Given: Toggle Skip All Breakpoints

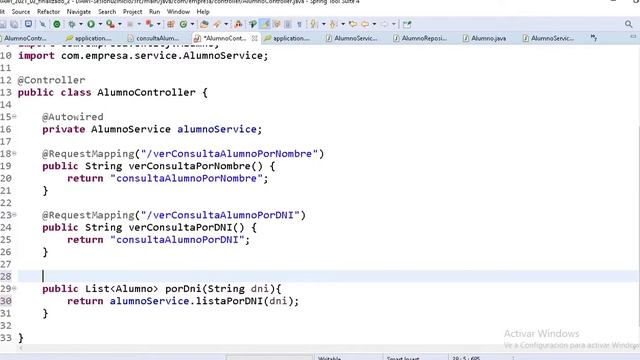Looking at the screenshot, I should tap(42, 24).
